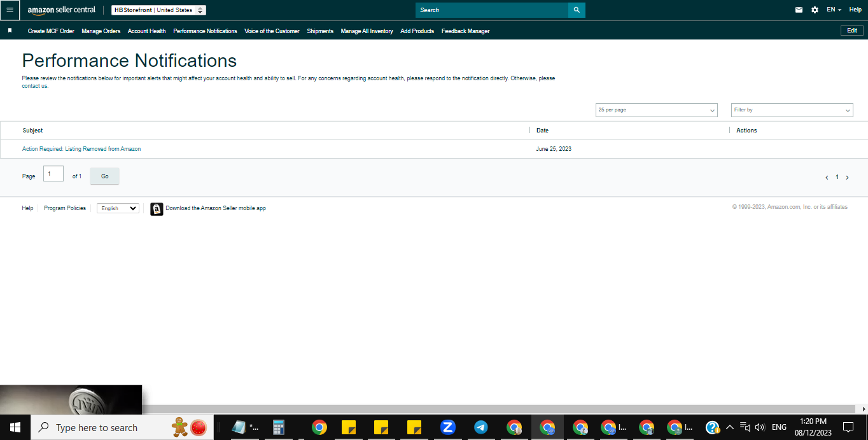Click the footer Help link

(27, 208)
